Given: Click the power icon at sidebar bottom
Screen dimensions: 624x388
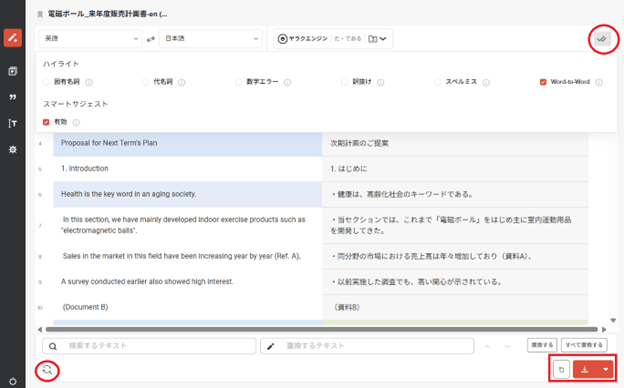Looking at the screenshot, I should (13, 381).
